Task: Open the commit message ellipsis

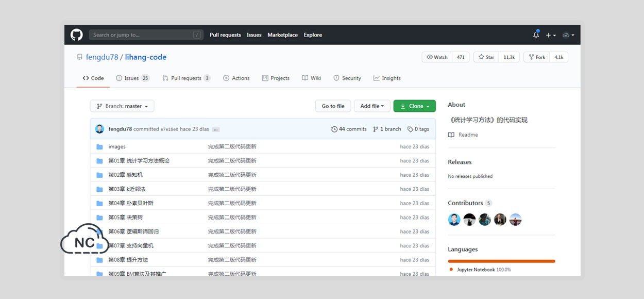Action: pyautogui.click(x=215, y=129)
